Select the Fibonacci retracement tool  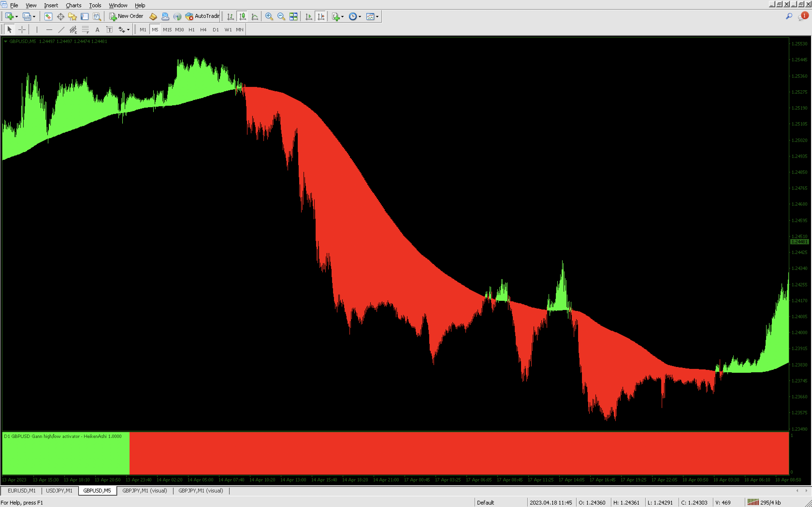[x=85, y=30]
